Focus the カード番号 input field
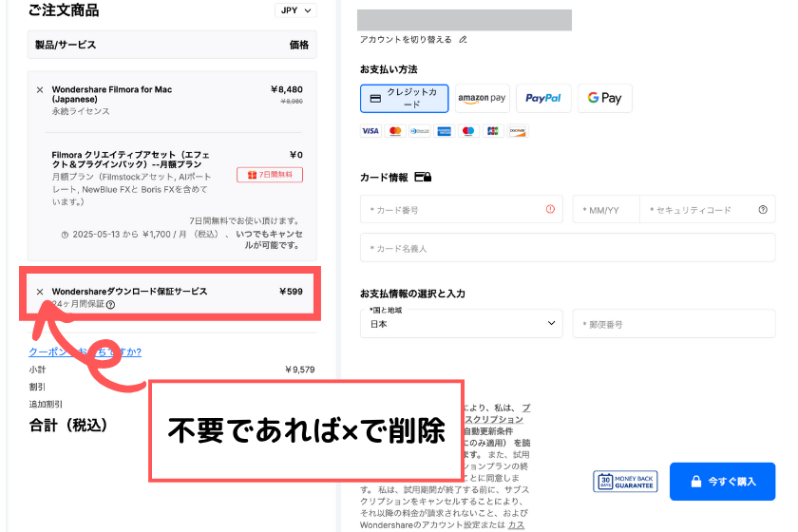The image size is (798, 532). tap(461, 209)
